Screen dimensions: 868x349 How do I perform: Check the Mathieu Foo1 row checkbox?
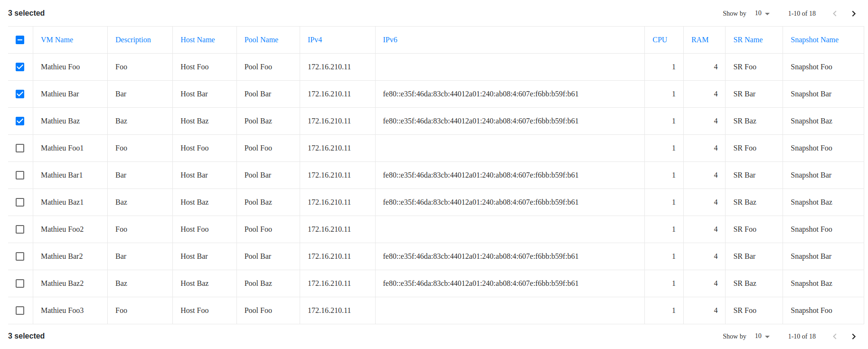20,148
